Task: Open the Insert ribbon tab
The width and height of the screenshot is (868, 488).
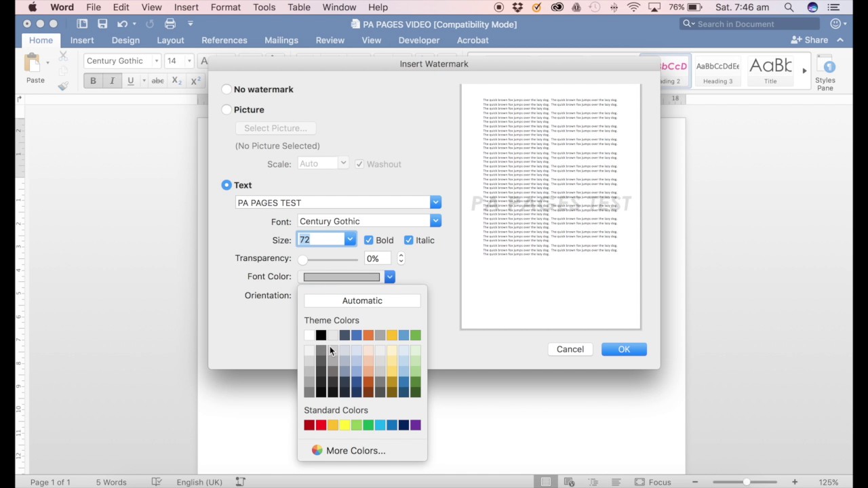Action: (82, 40)
